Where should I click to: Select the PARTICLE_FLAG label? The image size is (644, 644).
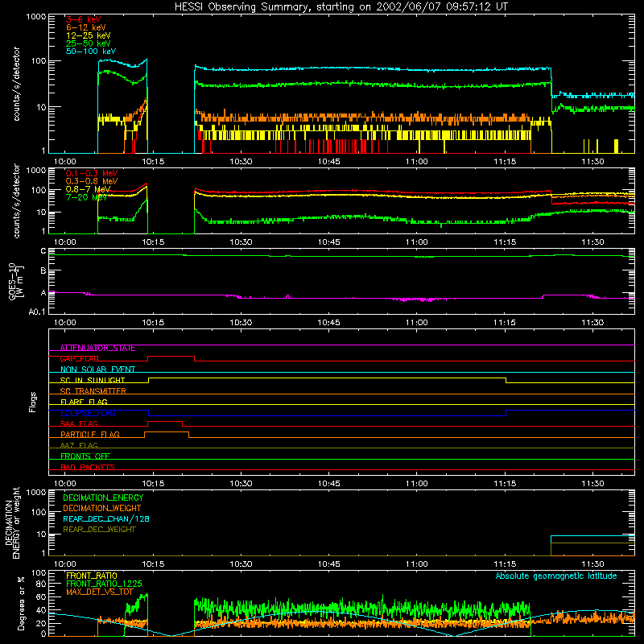pos(90,434)
